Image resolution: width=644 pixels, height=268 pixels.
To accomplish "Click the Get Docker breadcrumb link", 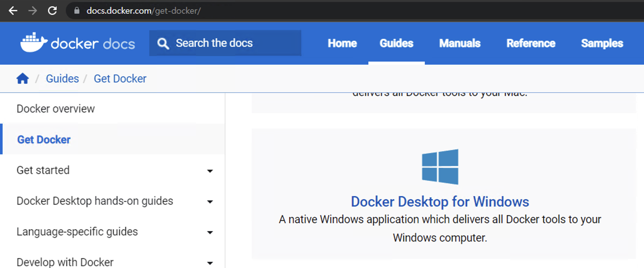I will 120,79.
